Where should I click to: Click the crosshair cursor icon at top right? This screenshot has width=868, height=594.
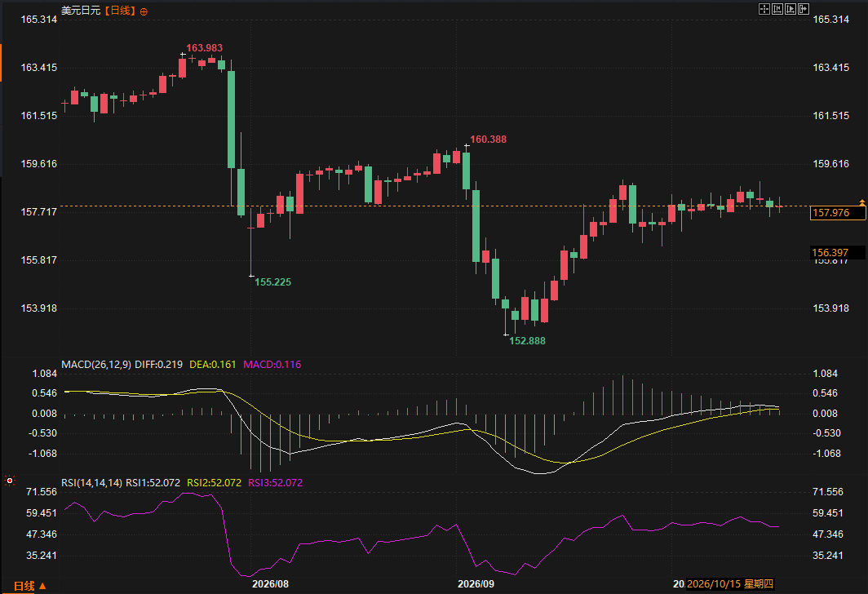click(x=764, y=9)
